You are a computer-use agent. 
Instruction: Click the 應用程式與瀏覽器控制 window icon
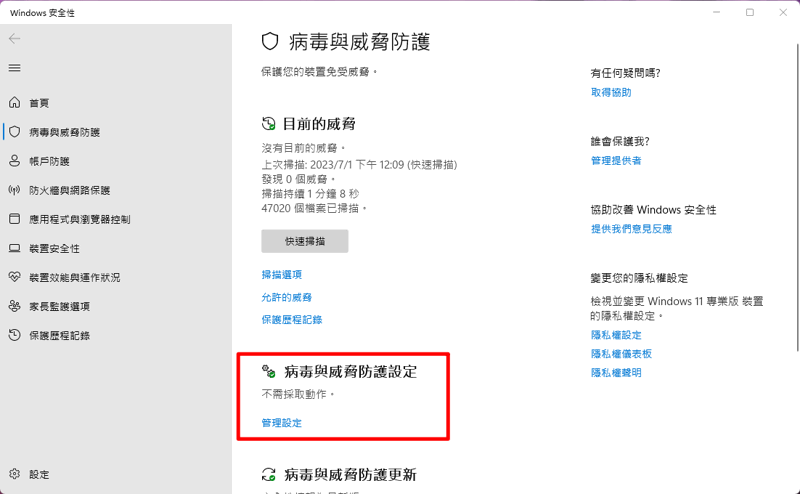point(14,219)
